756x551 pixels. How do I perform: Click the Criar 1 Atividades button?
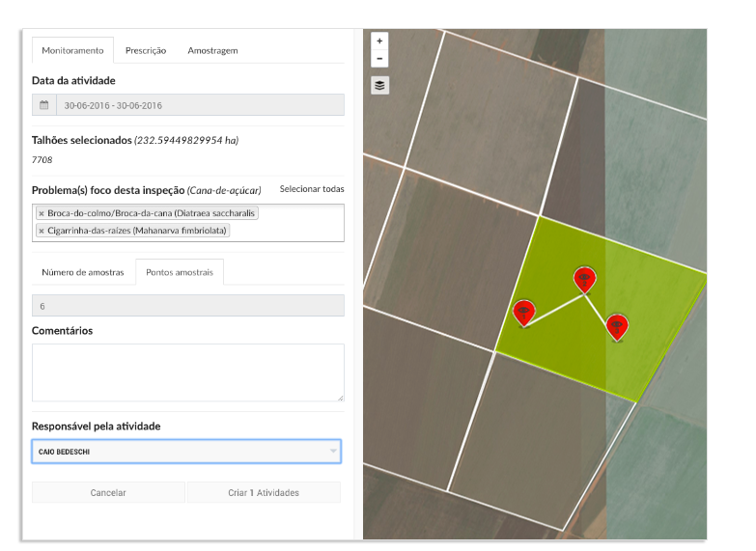[264, 493]
